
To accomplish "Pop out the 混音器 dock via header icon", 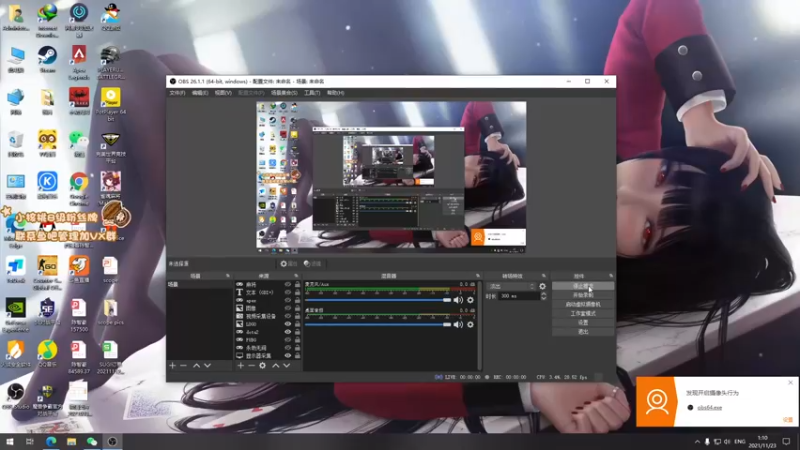I will coord(478,276).
